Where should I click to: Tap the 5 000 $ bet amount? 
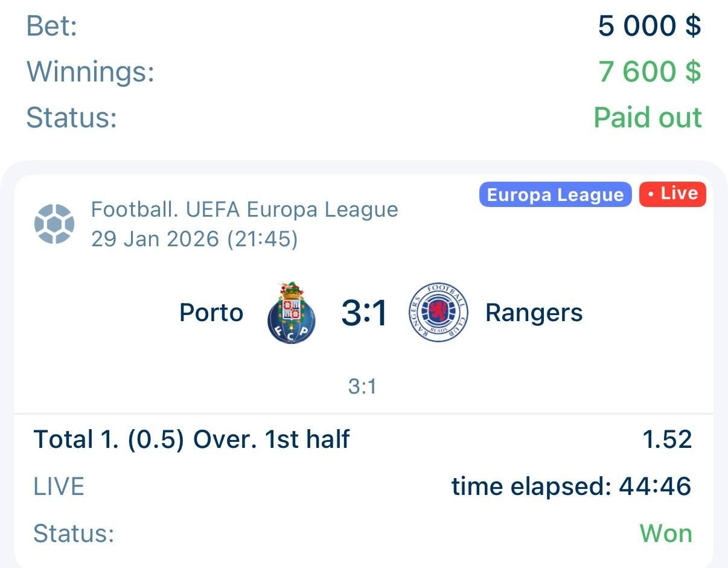click(650, 27)
